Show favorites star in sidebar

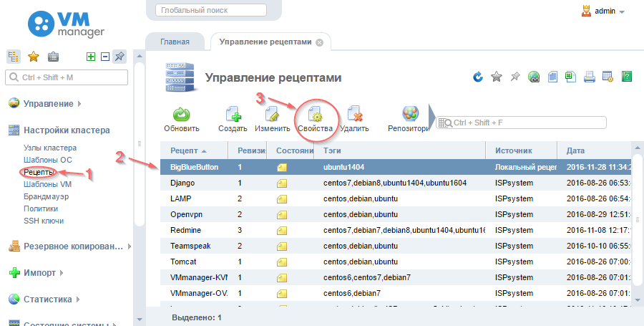coord(33,57)
